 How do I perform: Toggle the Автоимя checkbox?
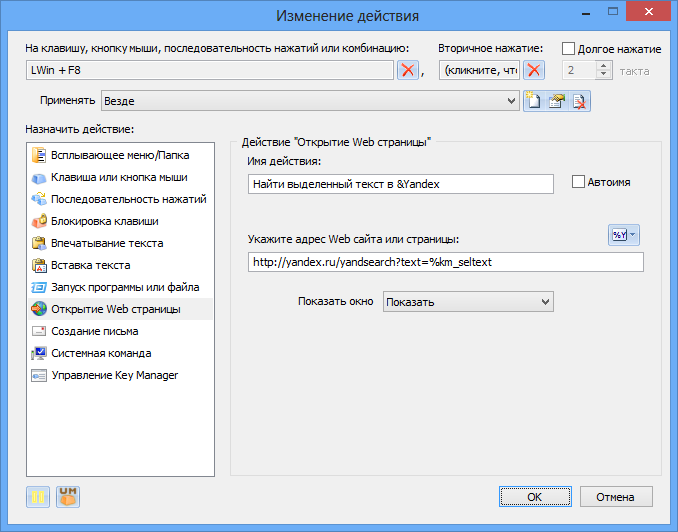(x=578, y=182)
